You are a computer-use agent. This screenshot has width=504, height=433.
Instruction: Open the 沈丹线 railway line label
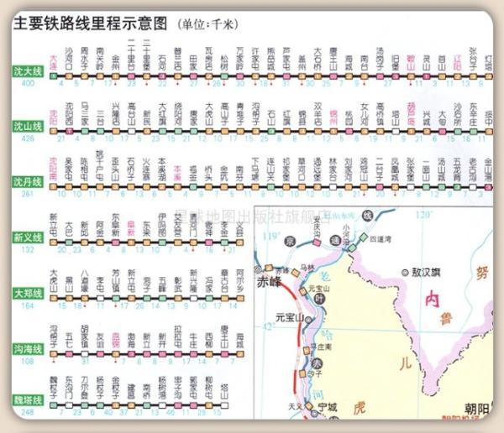(25, 182)
